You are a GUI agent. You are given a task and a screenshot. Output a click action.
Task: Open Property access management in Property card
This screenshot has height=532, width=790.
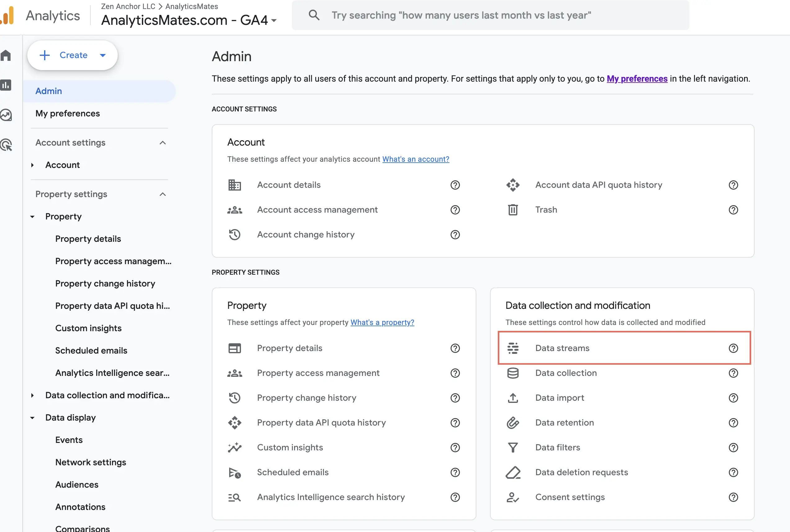tap(318, 373)
